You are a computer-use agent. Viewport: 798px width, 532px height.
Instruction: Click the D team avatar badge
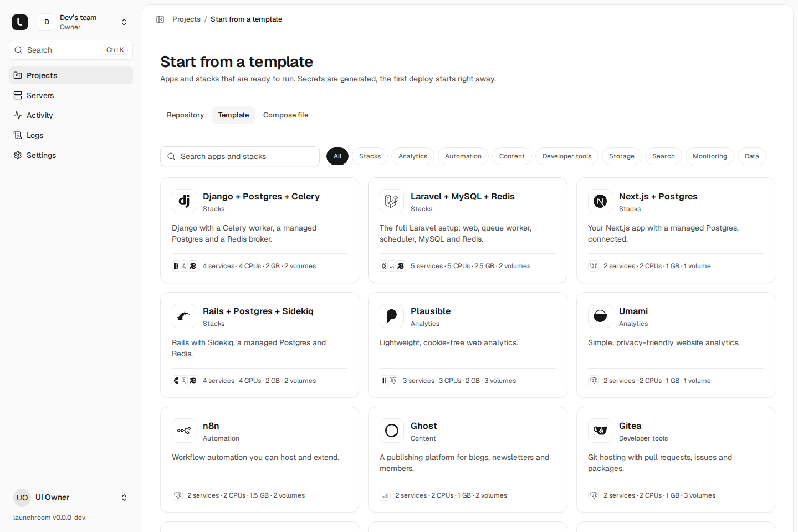47,22
